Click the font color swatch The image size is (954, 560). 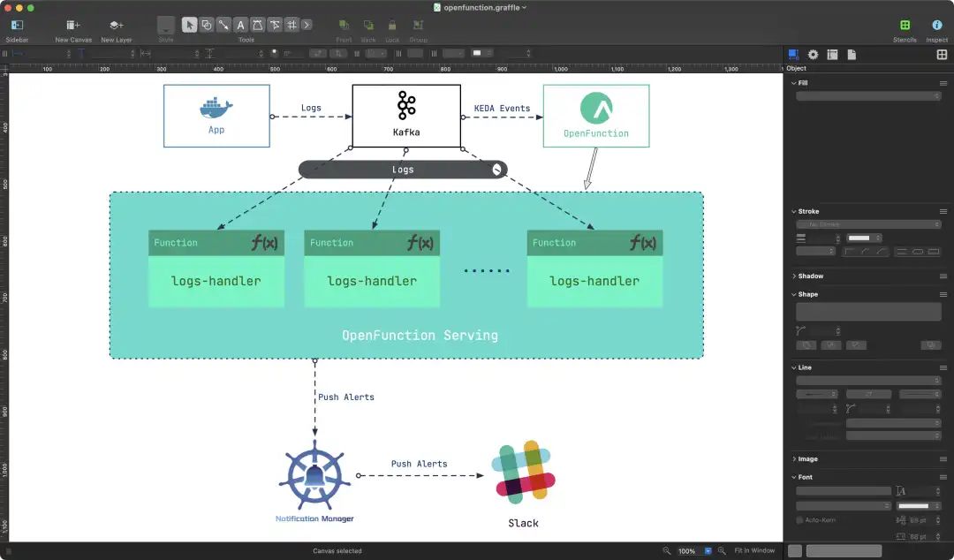click(x=914, y=506)
